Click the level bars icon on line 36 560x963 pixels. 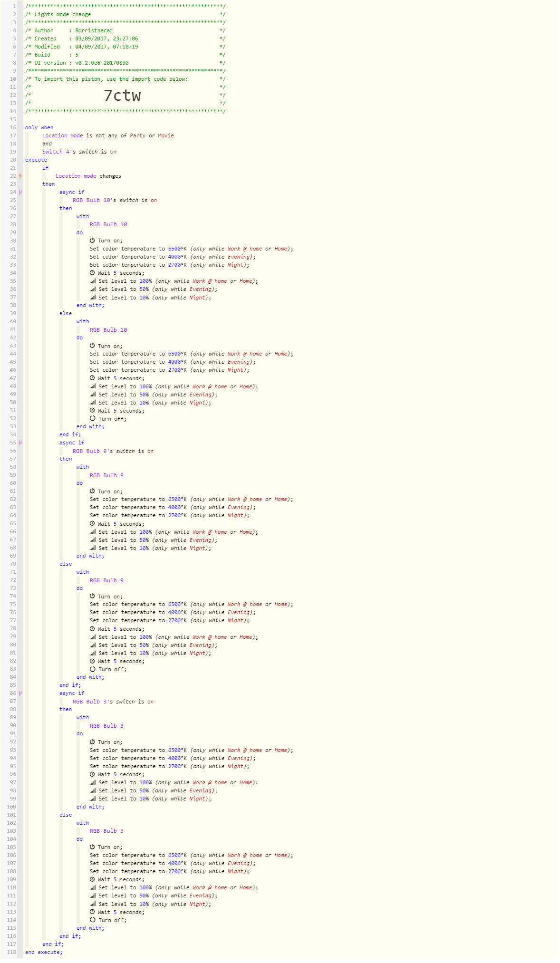93,289
